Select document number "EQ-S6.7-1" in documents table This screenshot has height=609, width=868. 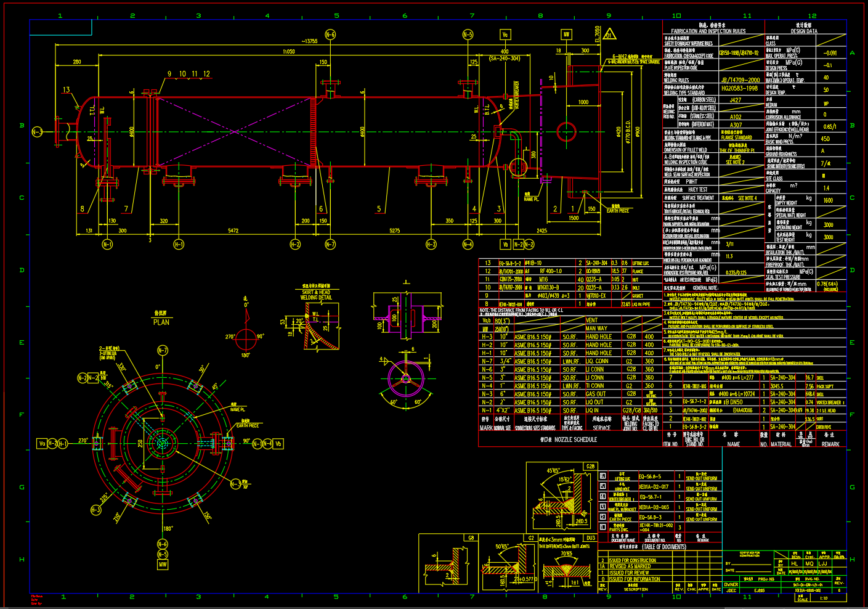(650, 497)
